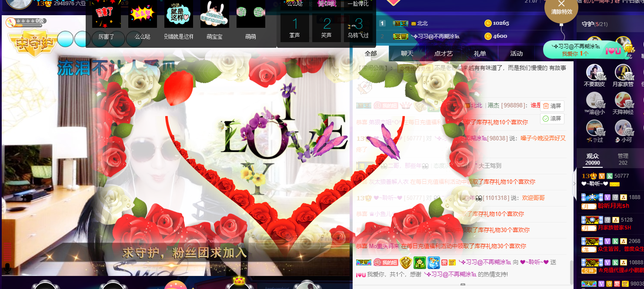This screenshot has height=289, width=644.
Task: Select audience member 聆听月光sh
Action: [614, 206]
